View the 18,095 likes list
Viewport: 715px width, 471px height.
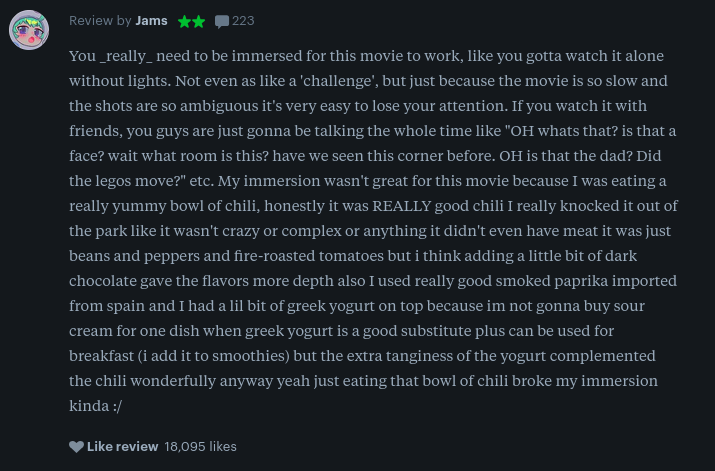coord(200,446)
